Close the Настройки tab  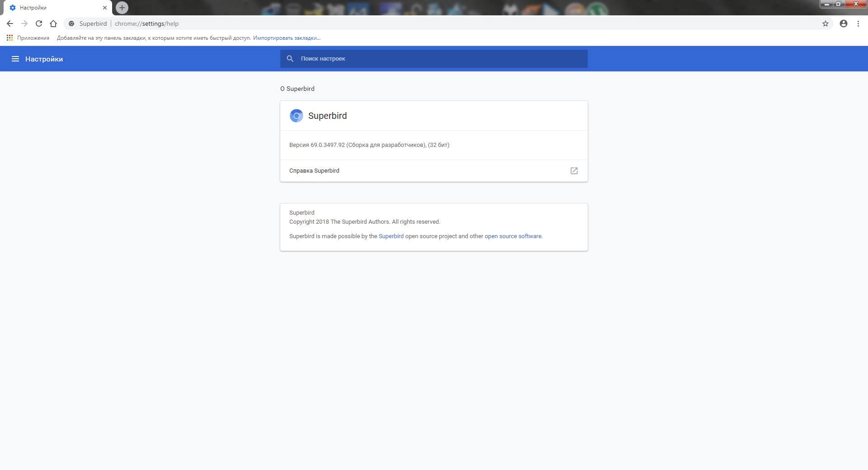coord(105,8)
